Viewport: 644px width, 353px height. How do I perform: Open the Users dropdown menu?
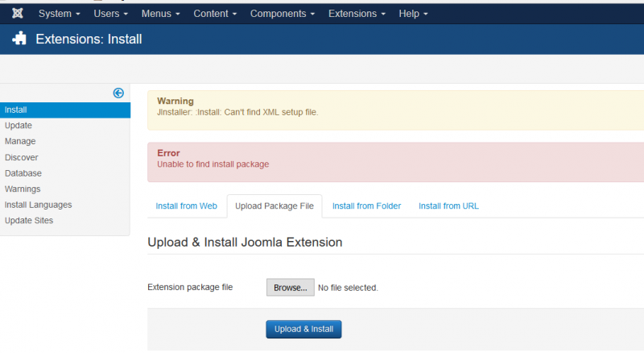click(x=110, y=14)
